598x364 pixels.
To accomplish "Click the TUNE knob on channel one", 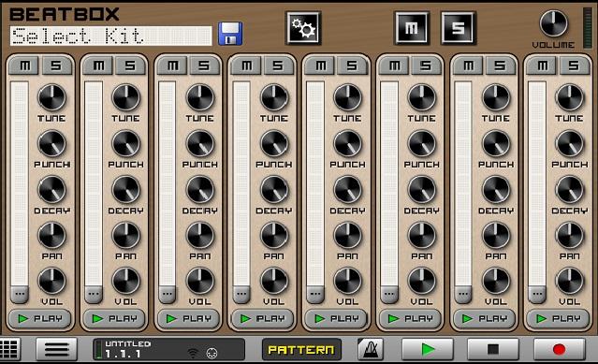I will (x=51, y=97).
